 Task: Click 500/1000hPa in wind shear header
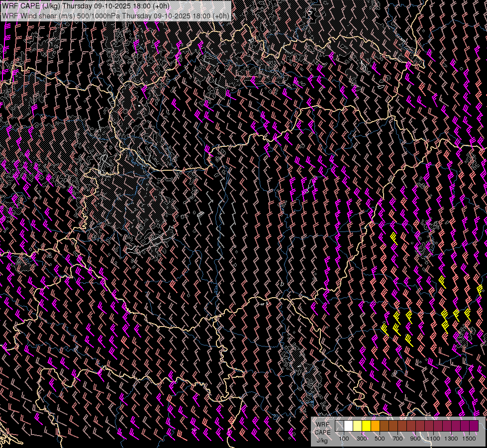click(98, 16)
